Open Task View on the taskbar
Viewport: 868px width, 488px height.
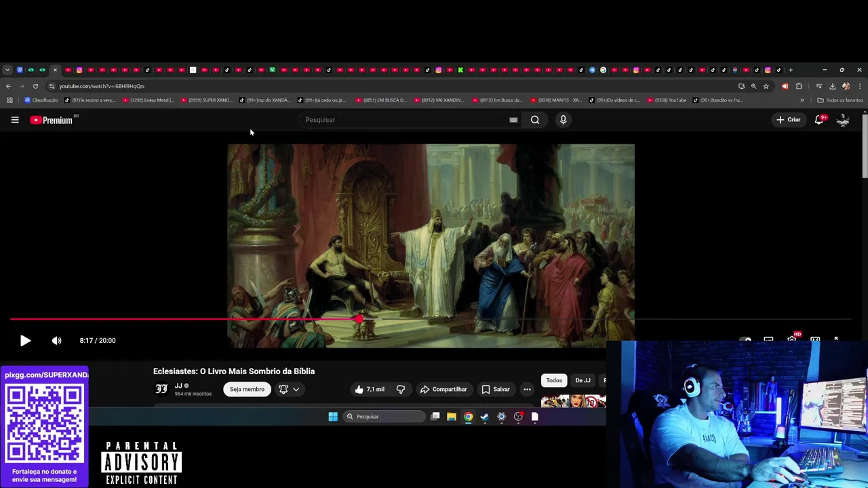coord(435,417)
